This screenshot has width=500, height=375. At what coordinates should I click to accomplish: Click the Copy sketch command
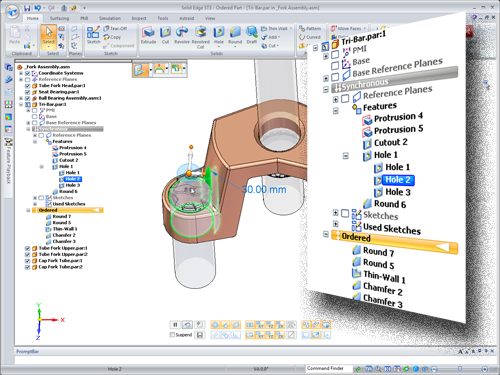[x=112, y=37]
